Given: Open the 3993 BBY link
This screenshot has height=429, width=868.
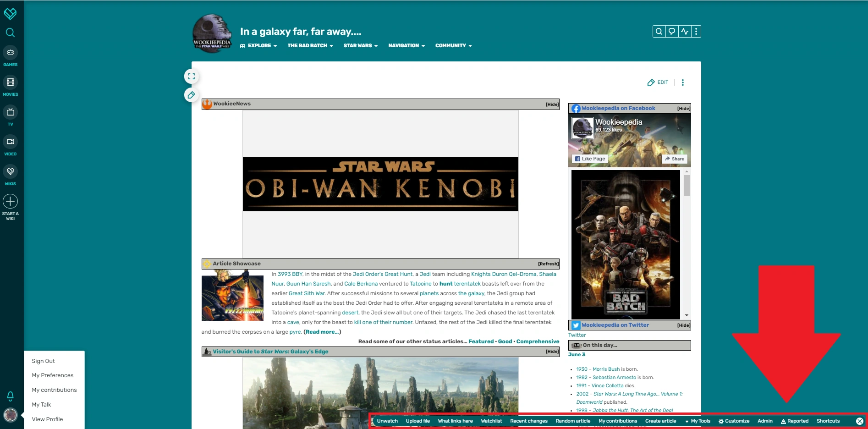Looking at the screenshot, I should point(290,275).
